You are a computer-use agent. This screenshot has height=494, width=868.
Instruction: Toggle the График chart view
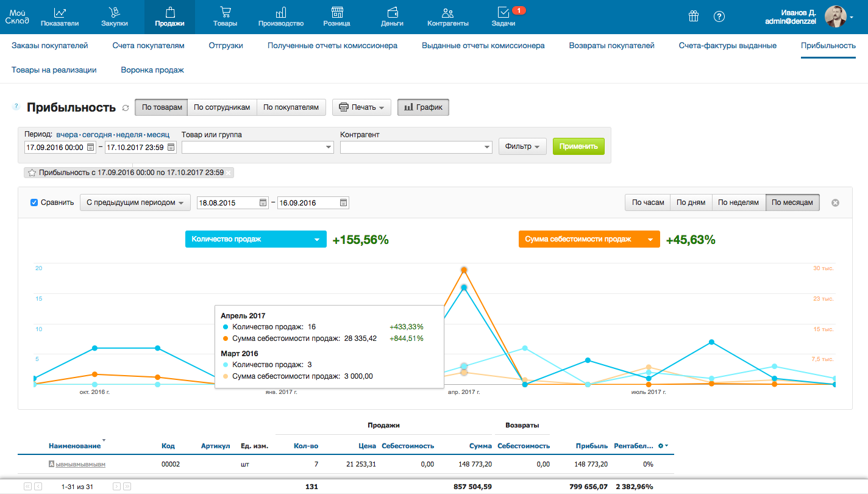pyautogui.click(x=424, y=107)
